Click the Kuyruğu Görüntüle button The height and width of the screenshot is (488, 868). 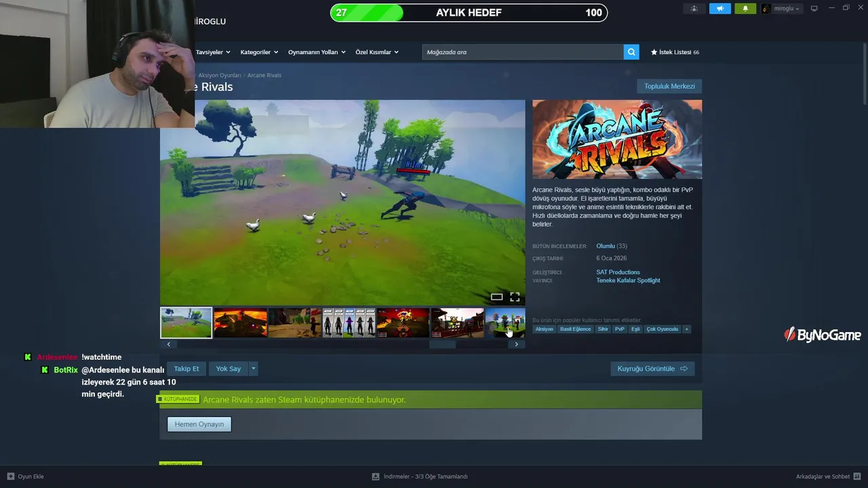[652, 369]
